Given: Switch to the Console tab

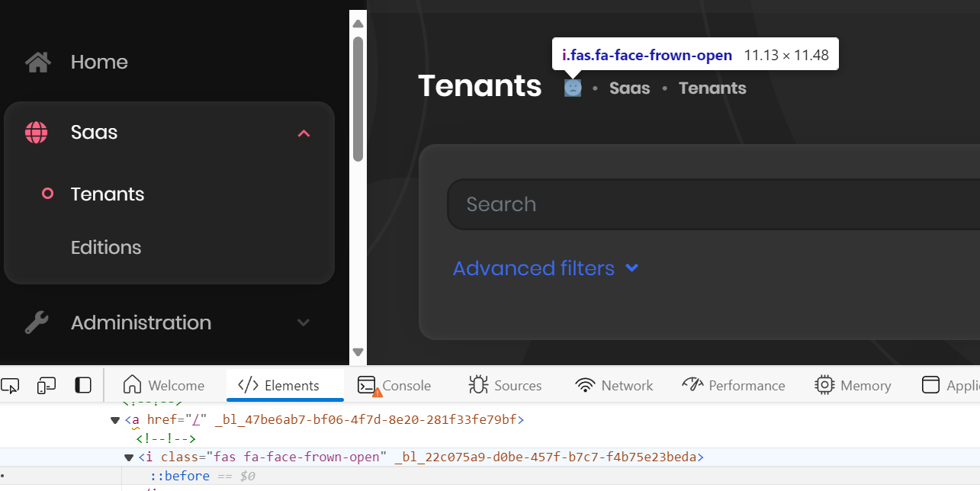Looking at the screenshot, I should coord(394,386).
